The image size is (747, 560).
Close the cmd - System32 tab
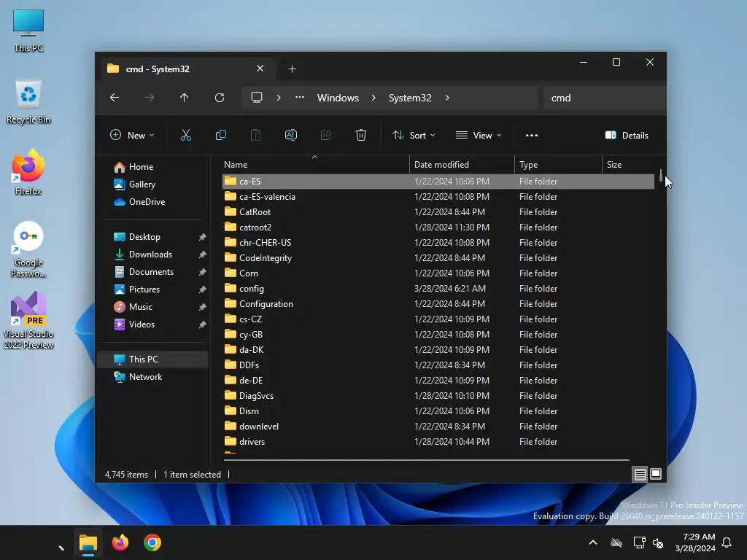(x=260, y=69)
